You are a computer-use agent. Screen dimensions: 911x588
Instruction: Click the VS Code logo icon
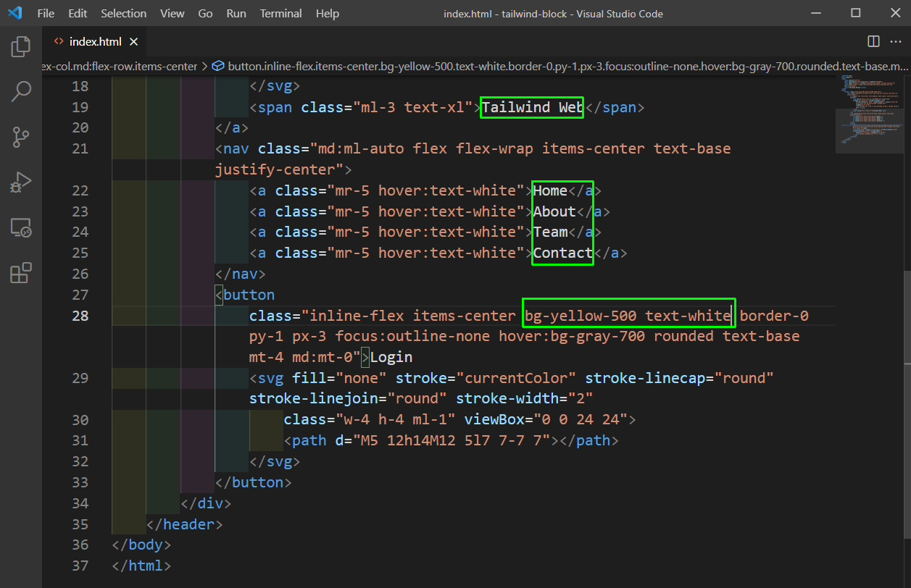point(14,13)
